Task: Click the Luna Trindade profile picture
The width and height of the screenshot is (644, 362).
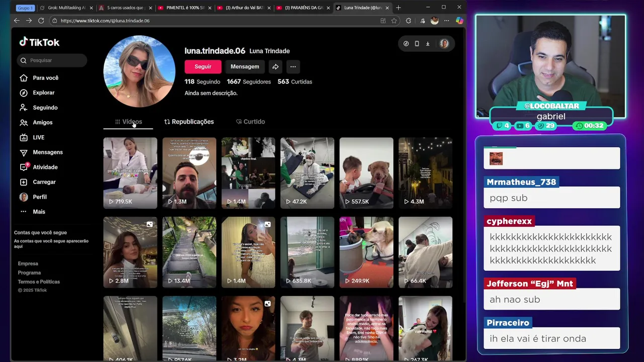Action: (139, 71)
